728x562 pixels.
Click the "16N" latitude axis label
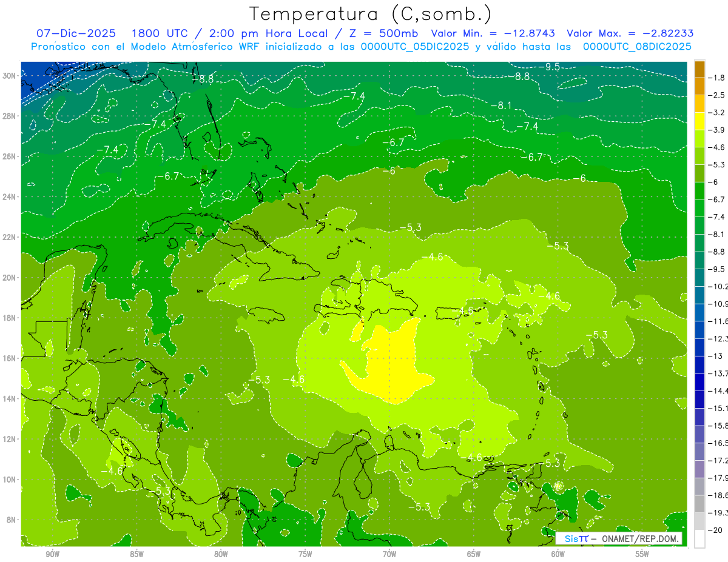(x=10, y=358)
